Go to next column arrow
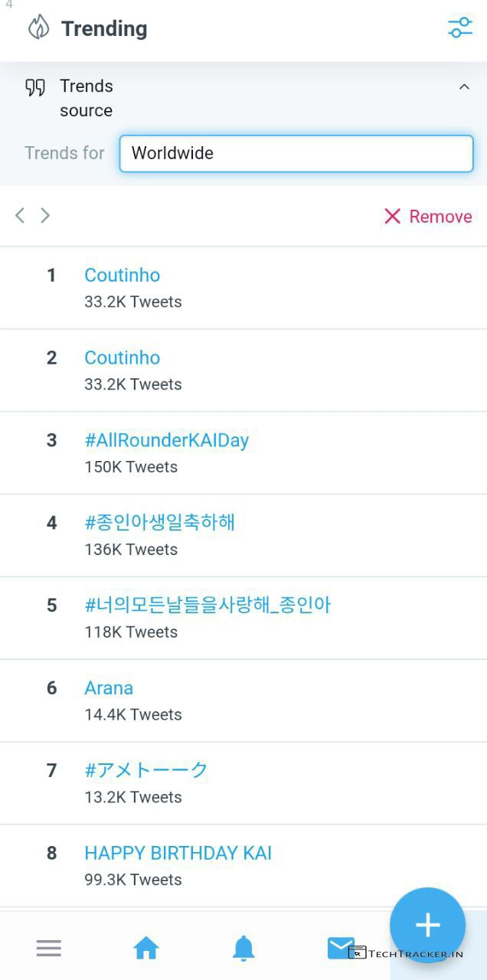487x980 pixels. (45, 216)
